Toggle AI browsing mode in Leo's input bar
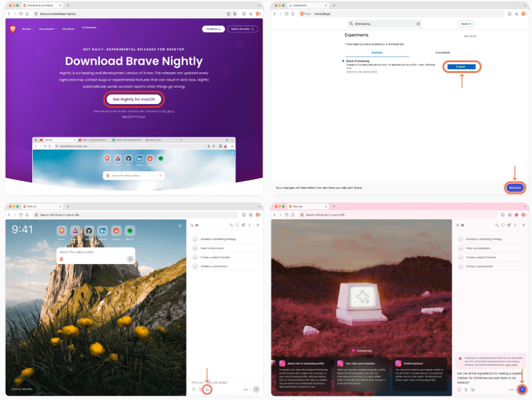 click(x=207, y=389)
